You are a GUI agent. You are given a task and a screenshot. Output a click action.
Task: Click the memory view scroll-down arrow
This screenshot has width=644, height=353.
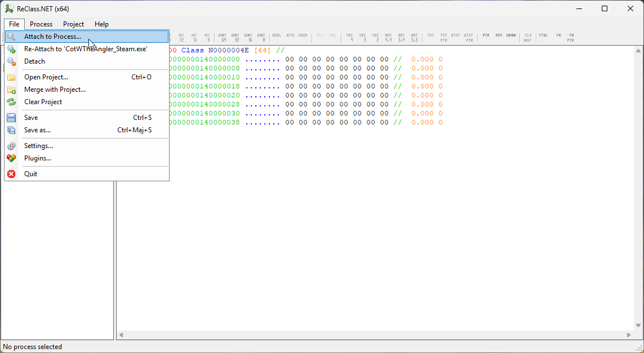point(638,326)
